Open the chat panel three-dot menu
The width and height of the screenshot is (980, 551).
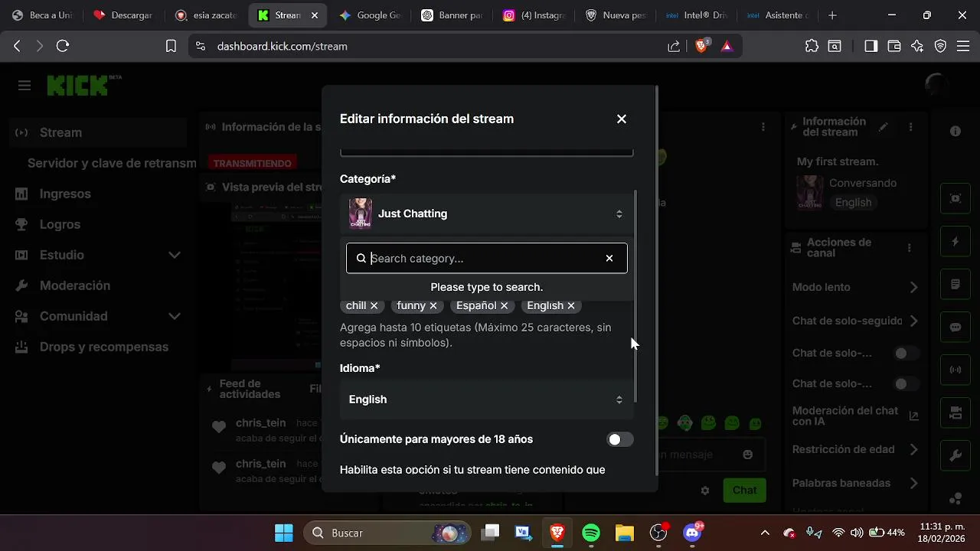pyautogui.click(x=763, y=127)
